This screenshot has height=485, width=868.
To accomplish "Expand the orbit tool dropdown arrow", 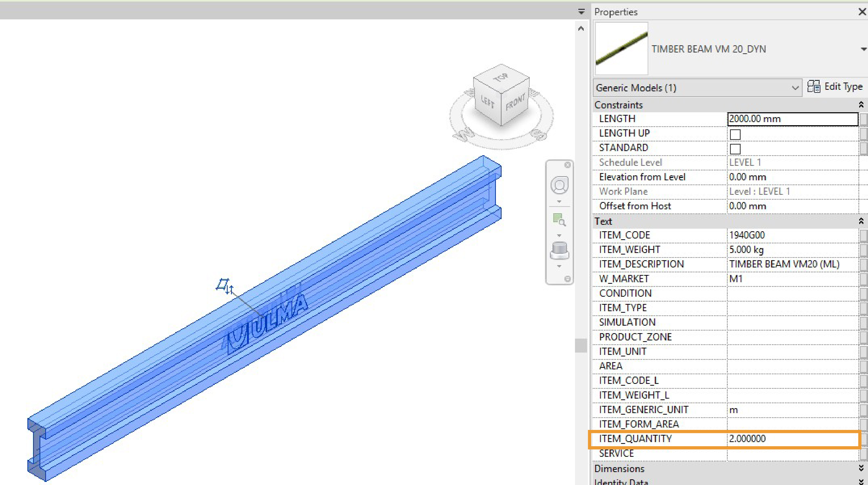I will [559, 266].
